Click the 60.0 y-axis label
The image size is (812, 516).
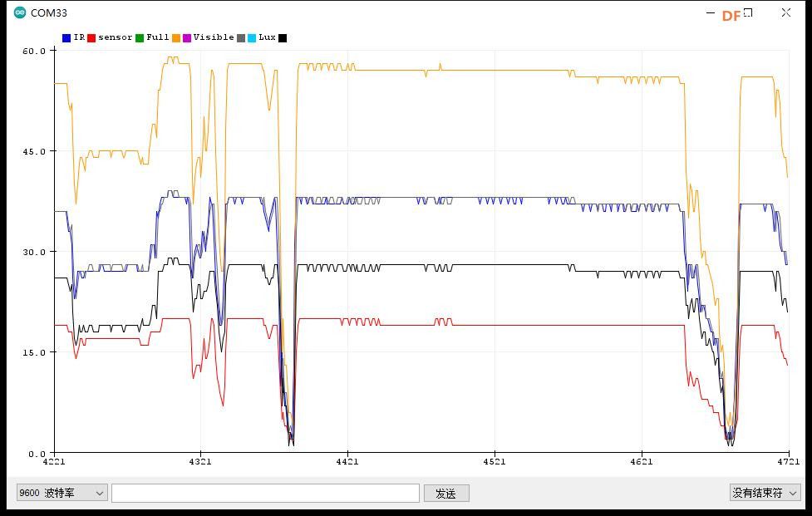(34, 51)
